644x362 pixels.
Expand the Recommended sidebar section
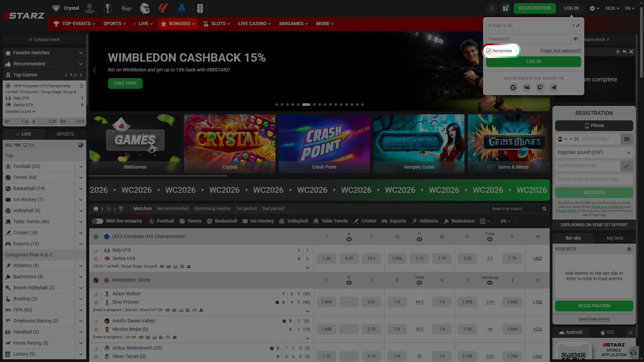point(81,64)
